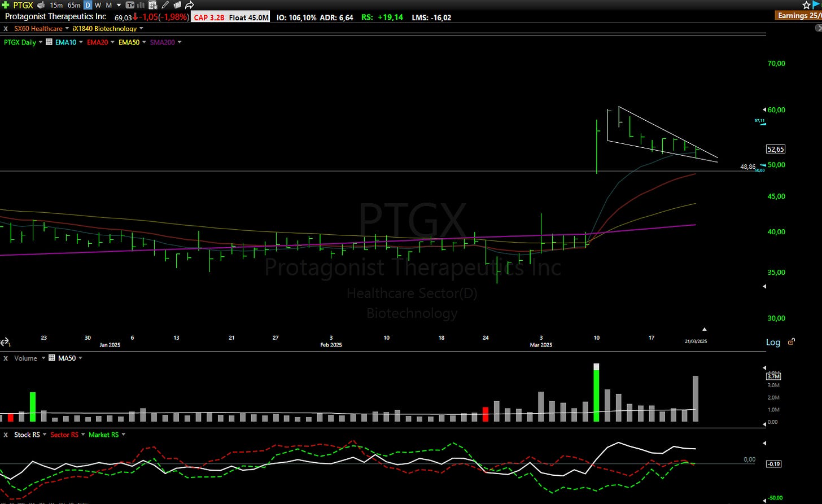
Task: Click the favorite star icon
Action: tap(806, 5)
